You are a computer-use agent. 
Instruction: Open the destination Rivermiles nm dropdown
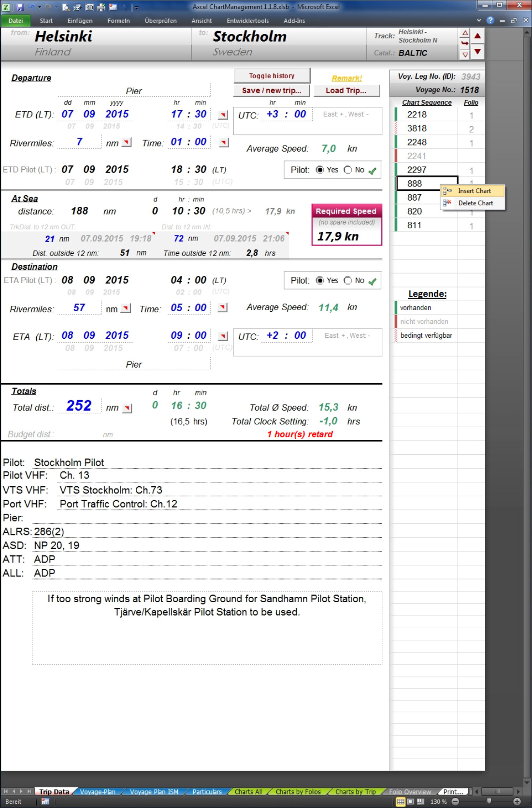tap(126, 308)
